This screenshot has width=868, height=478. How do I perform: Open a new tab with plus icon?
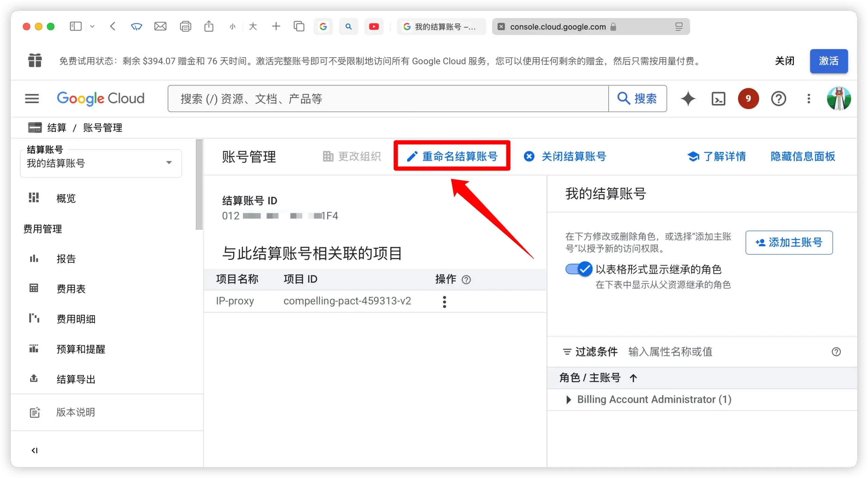pyautogui.click(x=276, y=26)
